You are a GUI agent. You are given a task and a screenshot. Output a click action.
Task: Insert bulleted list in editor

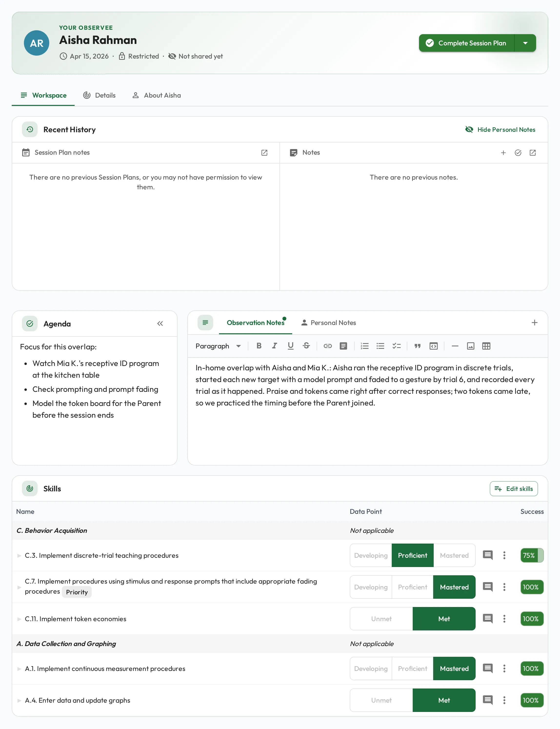click(380, 346)
